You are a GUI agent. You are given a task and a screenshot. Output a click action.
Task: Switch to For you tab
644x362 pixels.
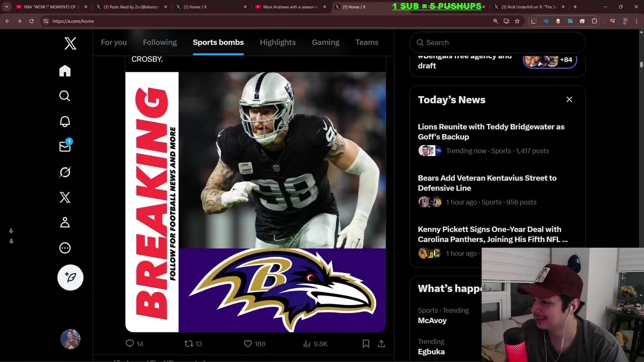click(x=114, y=42)
